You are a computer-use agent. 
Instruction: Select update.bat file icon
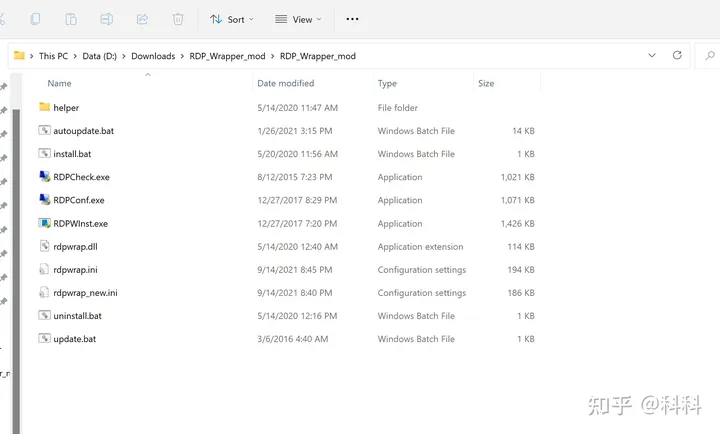pyautogui.click(x=44, y=338)
